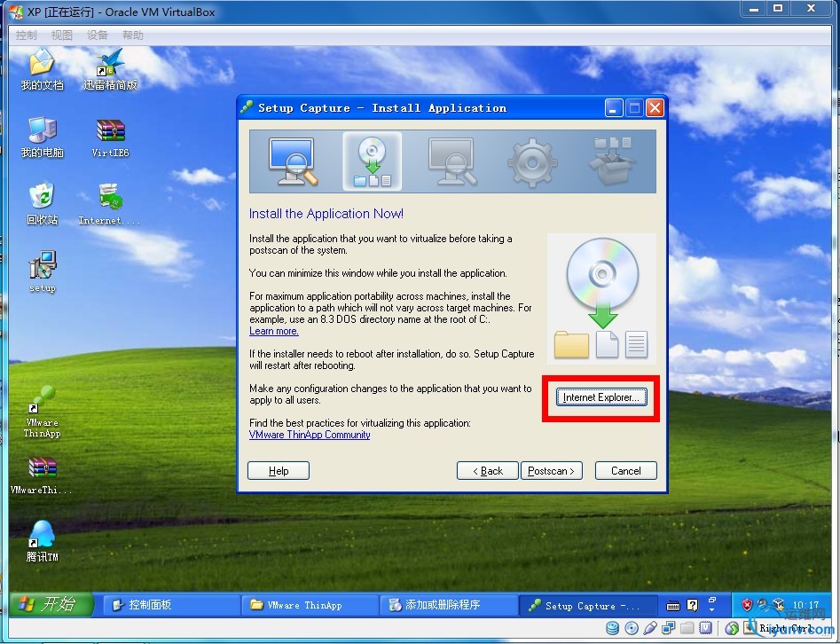
Task: Click the red security shield tray icon
Action: coord(747,605)
